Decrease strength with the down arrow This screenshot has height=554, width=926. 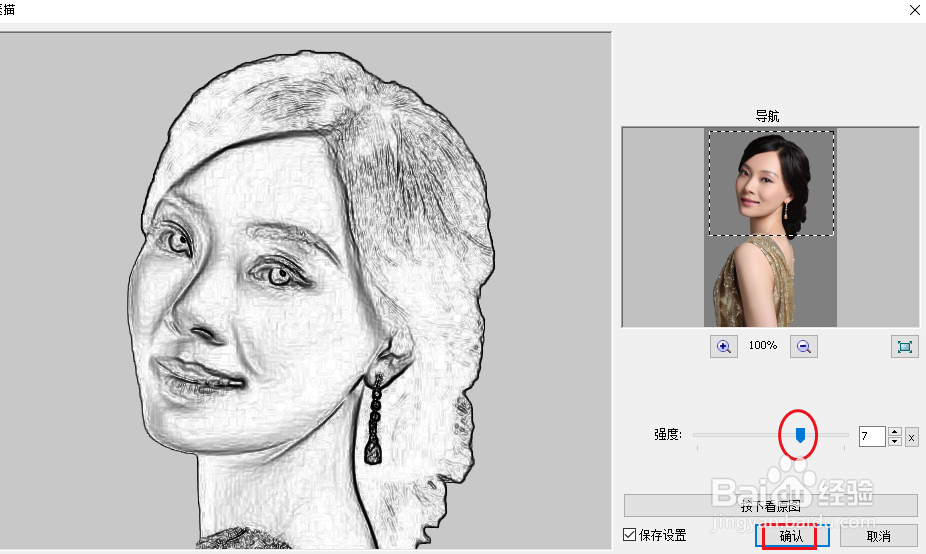(x=894, y=441)
